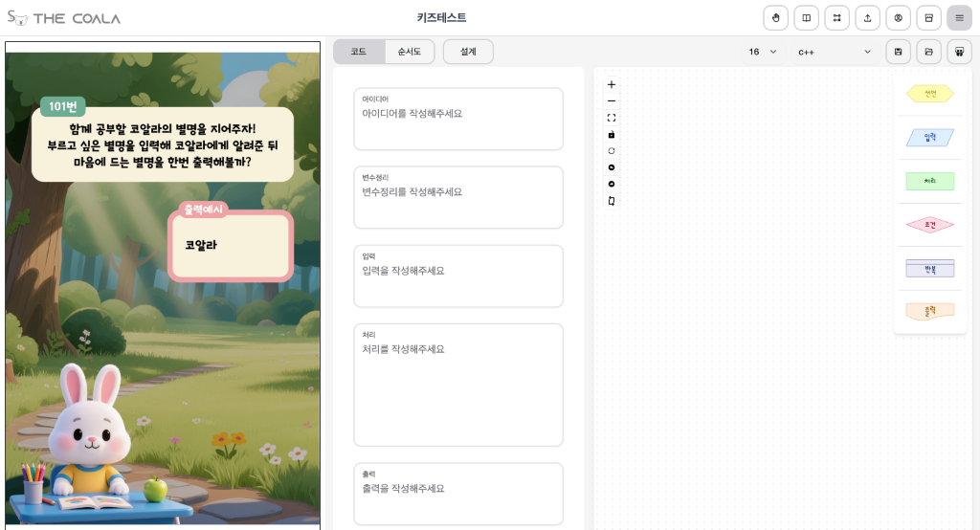Click the 출력예시 label

pos(203,210)
